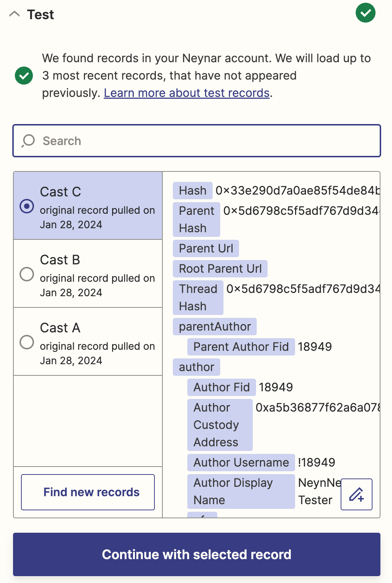Click the Hash field label

tap(192, 191)
